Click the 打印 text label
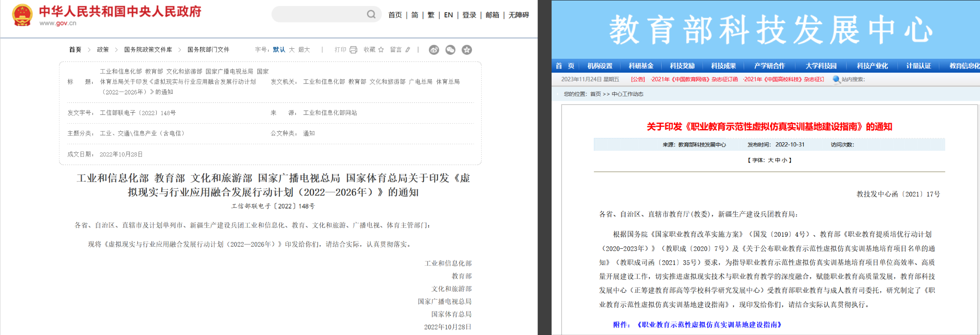980x335 pixels. [x=340, y=50]
